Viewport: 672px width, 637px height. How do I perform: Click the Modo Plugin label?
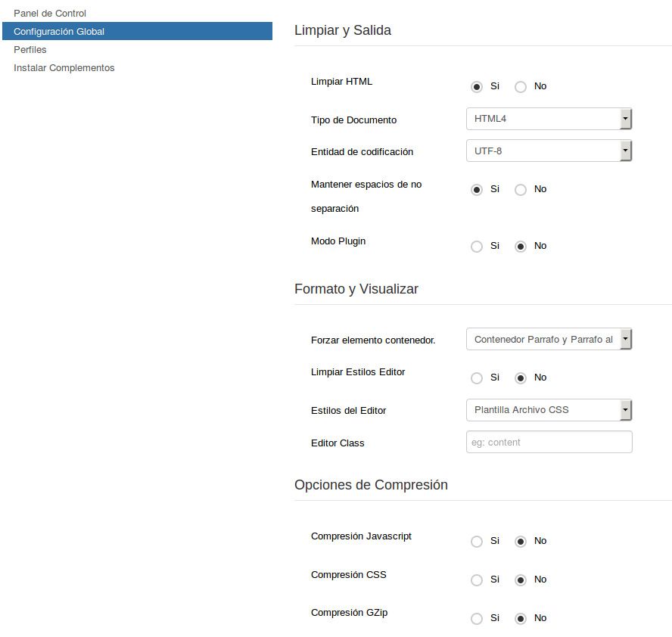[x=338, y=241]
